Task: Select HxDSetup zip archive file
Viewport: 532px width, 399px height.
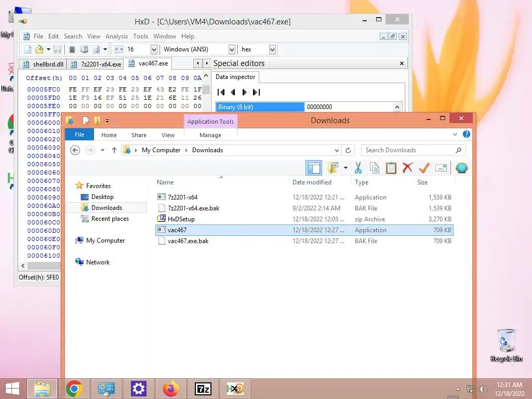Action: (x=304, y=219)
